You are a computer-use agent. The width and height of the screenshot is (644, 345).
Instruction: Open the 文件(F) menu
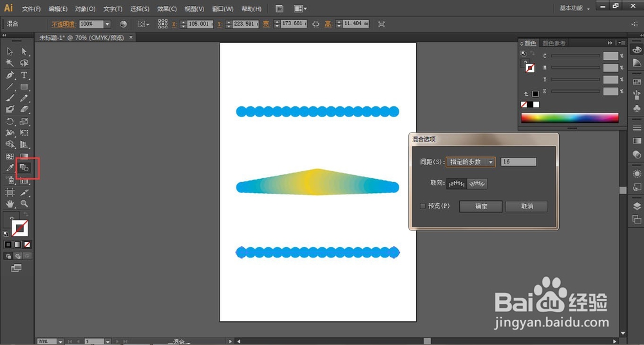31,8
